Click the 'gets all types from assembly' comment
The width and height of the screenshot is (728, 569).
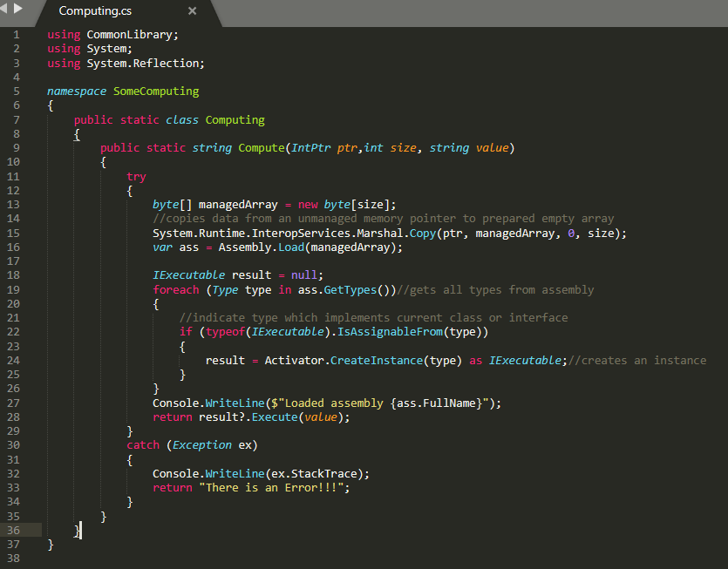[495, 290]
